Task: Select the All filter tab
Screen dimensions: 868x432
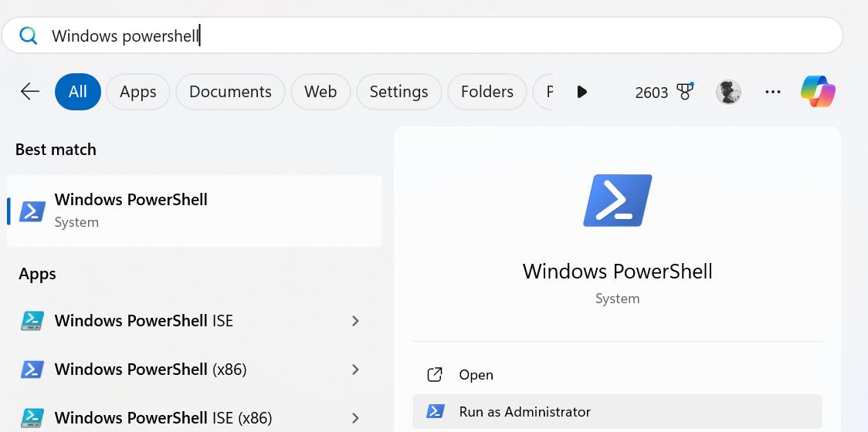Action: (78, 92)
